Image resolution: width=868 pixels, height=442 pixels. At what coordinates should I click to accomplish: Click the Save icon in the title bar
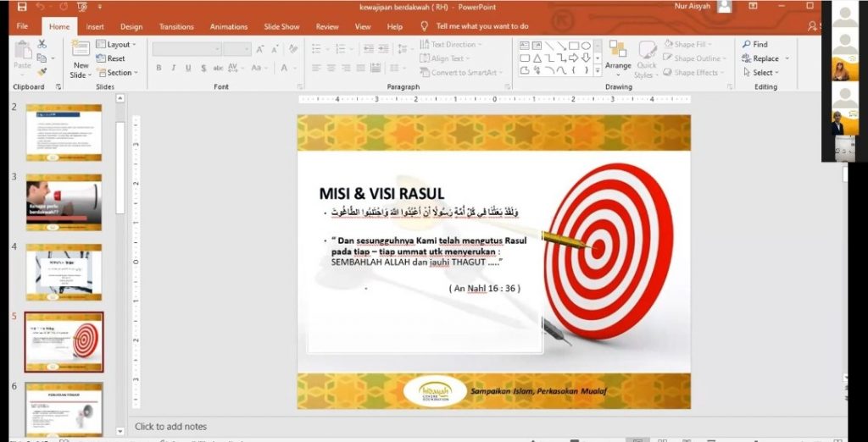[x=22, y=7]
